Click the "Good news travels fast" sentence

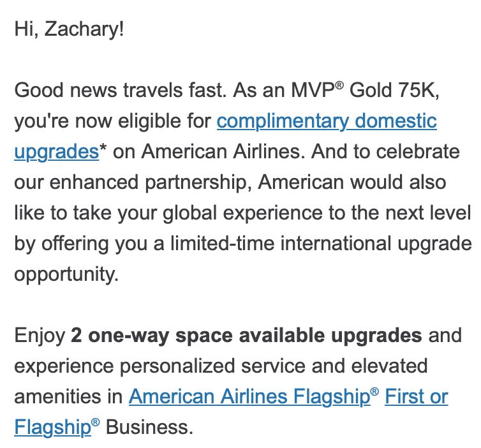[120, 90]
